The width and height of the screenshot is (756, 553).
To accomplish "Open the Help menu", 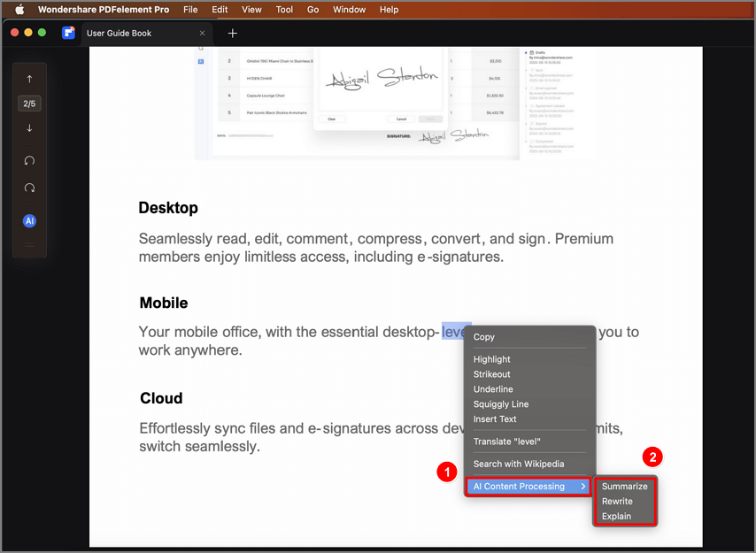I will [x=389, y=9].
